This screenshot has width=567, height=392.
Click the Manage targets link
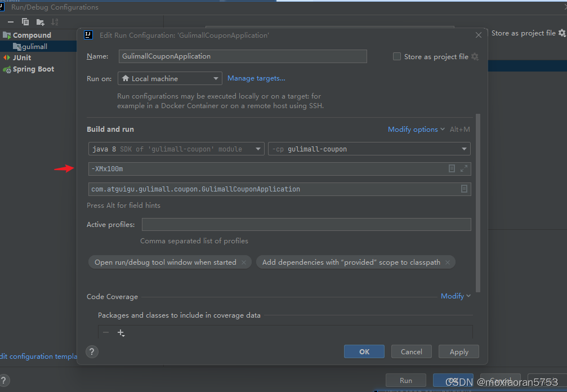coord(256,78)
